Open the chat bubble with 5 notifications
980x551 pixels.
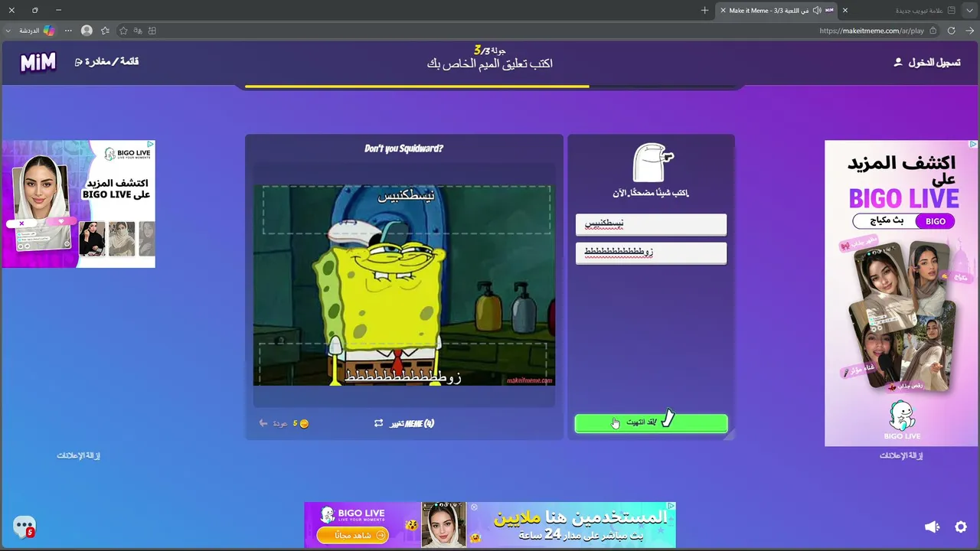(24, 527)
